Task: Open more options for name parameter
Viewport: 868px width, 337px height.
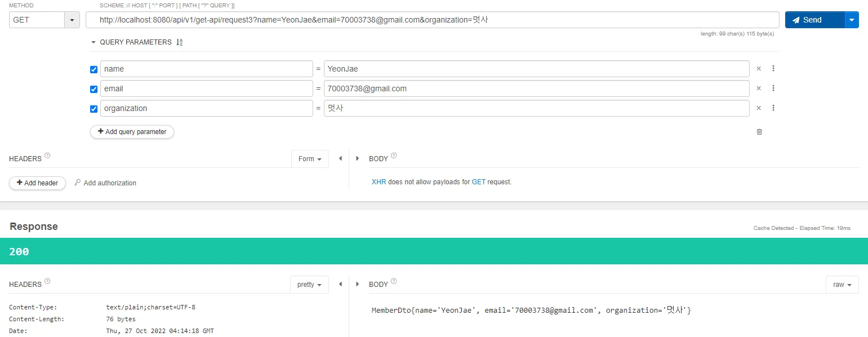Action: pyautogui.click(x=773, y=69)
